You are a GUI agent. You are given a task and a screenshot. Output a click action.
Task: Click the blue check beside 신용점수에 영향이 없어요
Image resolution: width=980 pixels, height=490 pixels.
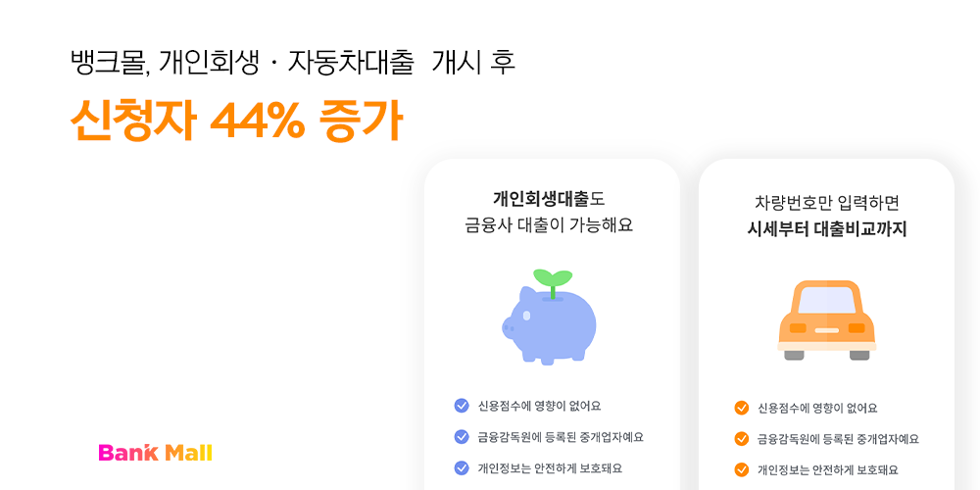point(462,406)
